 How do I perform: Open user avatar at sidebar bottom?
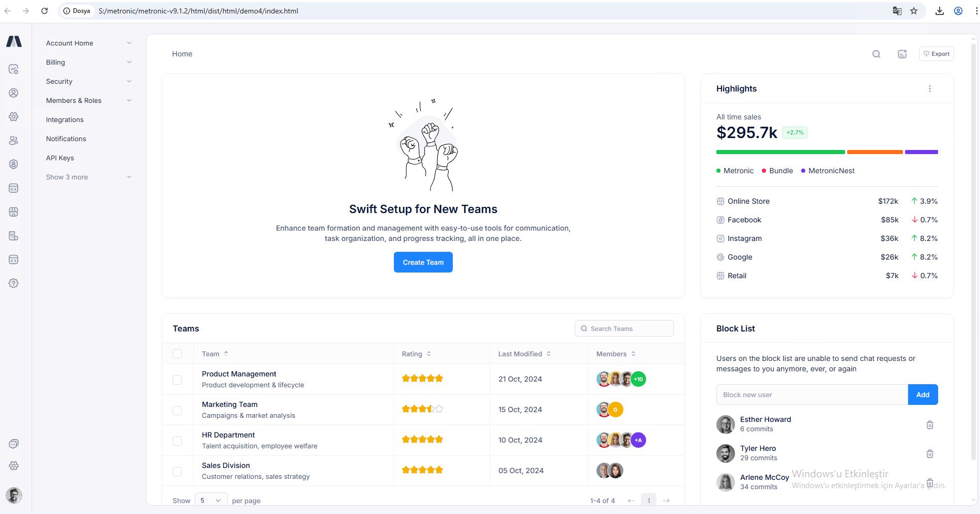[14, 495]
